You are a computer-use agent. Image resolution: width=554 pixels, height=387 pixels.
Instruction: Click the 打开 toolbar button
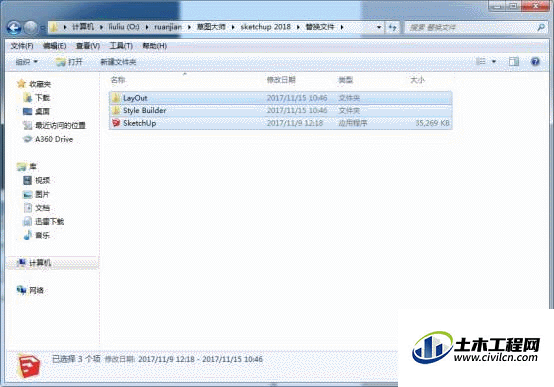[x=69, y=62]
